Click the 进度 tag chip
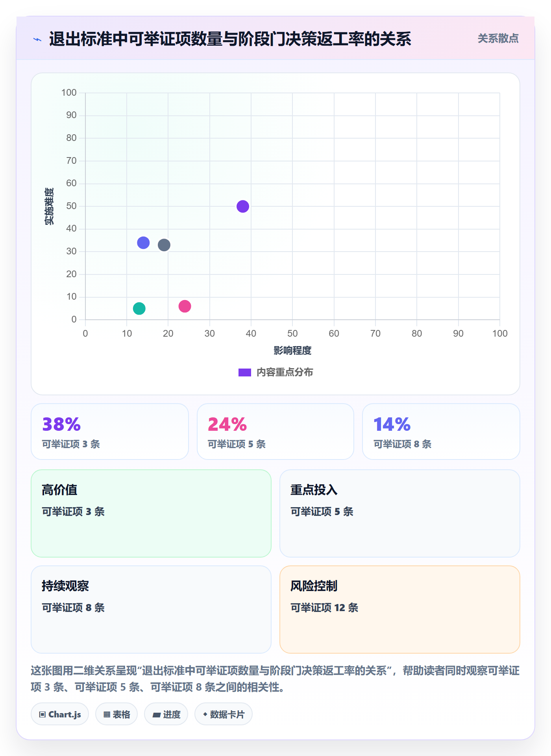Viewport: 551px width, 756px height. click(x=166, y=714)
